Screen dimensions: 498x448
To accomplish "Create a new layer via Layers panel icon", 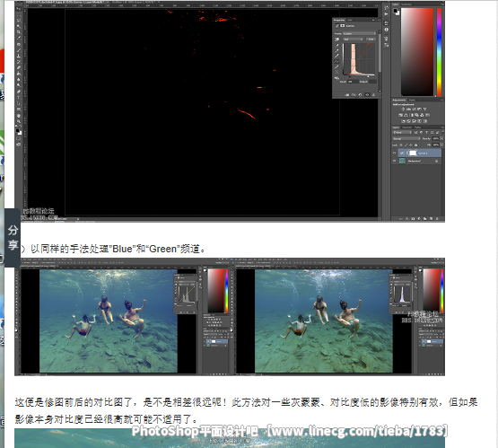I will [431, 218].
